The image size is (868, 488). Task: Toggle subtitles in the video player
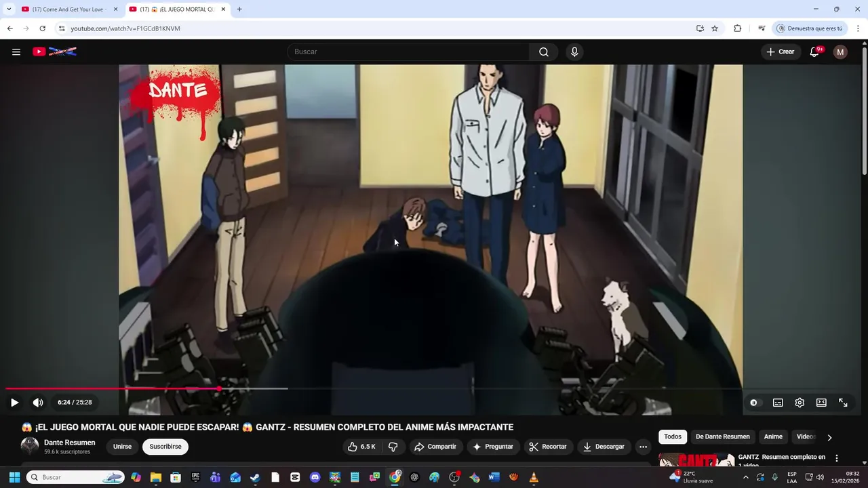pos(778,403)
